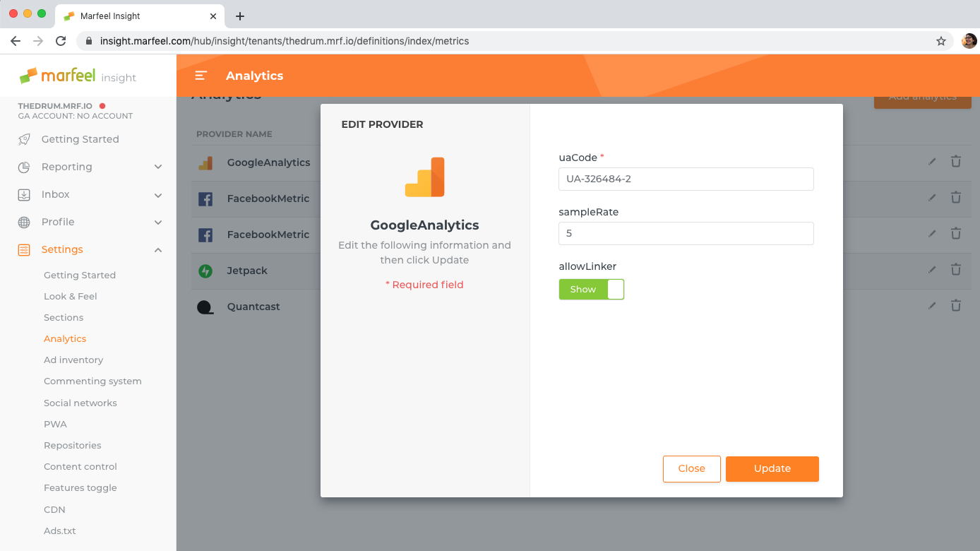
Task: Click the Quantcast black icon
Action: [205, 307]
